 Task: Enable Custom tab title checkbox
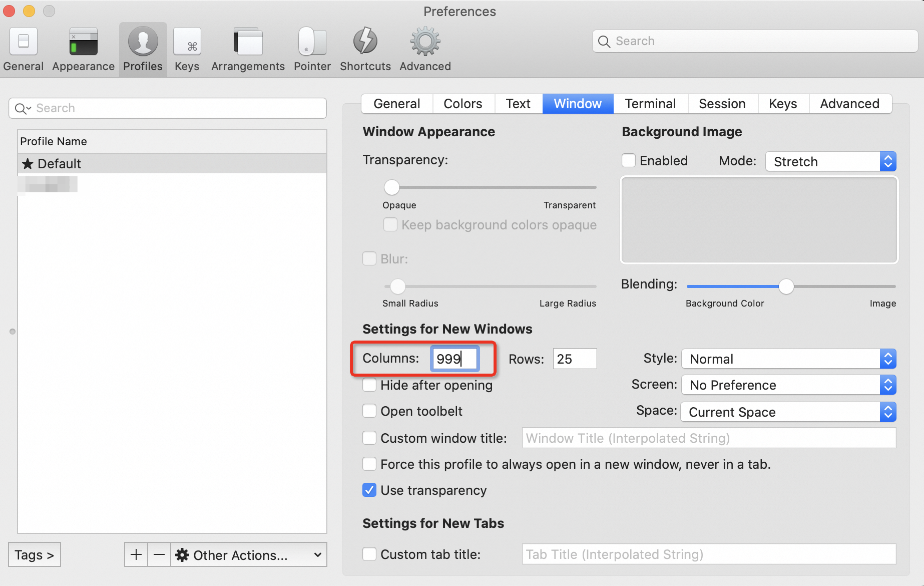coord(369,554)
